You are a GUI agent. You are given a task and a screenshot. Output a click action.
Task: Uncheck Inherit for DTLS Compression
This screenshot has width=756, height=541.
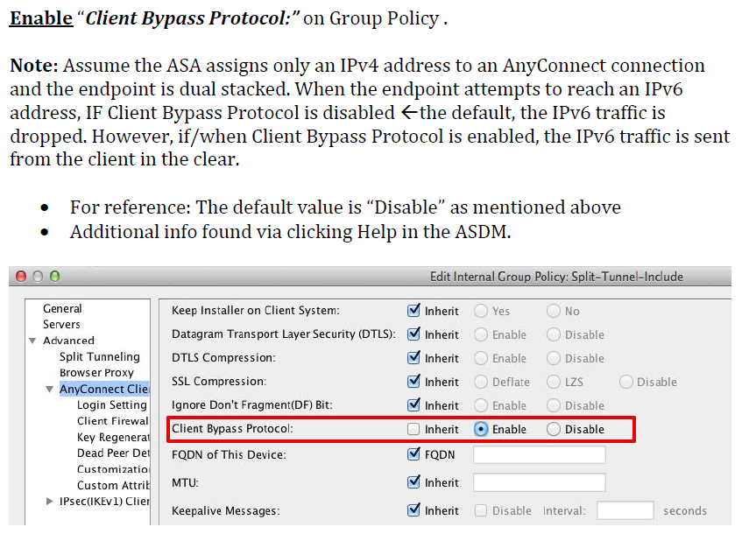[413, 358]
